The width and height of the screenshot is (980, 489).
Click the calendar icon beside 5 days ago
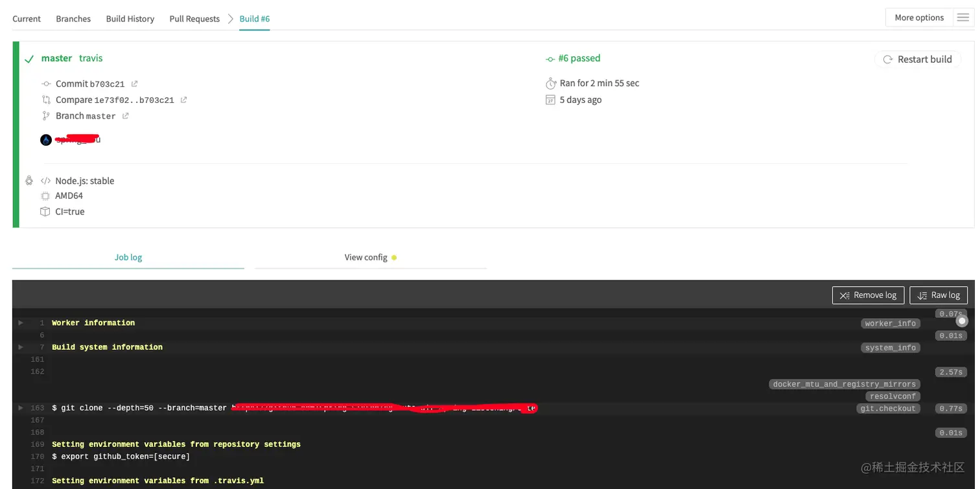[x=550, y=100]
